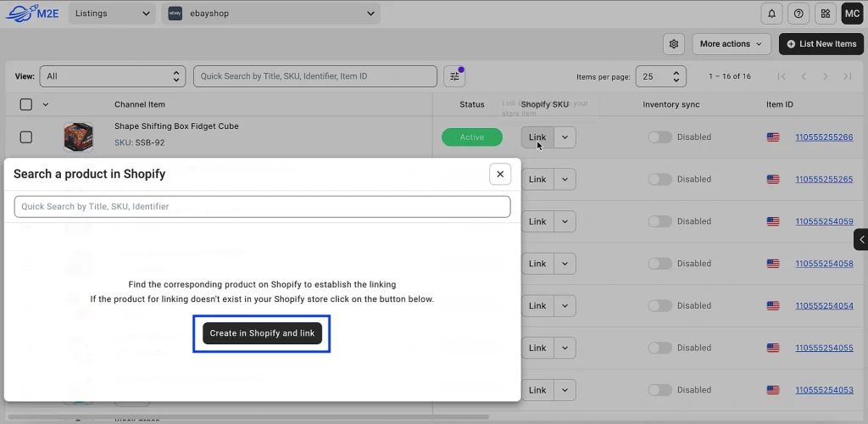The width and height of the screenshot is (868, 424).
Task: Open the ebayshop account dropdown
Action: point(271,14)
